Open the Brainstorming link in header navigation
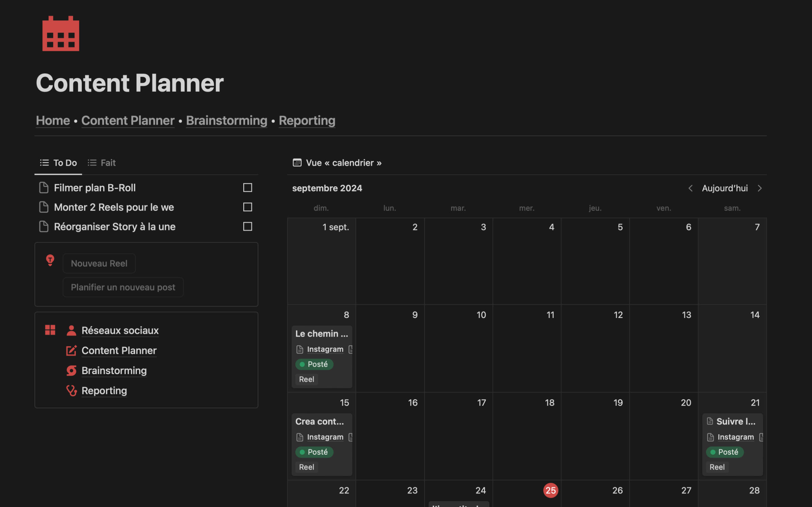The height and width of the screenshot is (507, 812). click(226, 120)
